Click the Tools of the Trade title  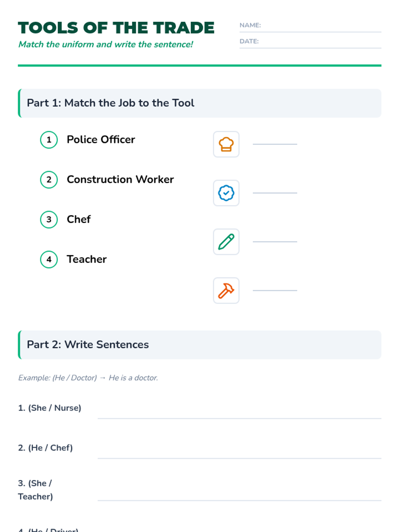pyautogui.click(x=116, y=28)
